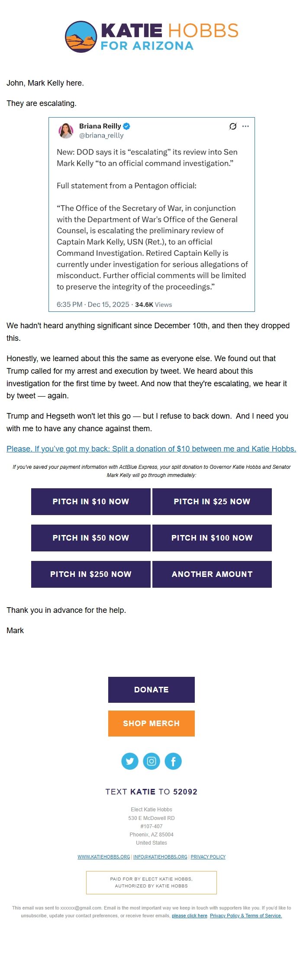
Task: Pitch in $100 now
Action: click(x=212, y=538)
